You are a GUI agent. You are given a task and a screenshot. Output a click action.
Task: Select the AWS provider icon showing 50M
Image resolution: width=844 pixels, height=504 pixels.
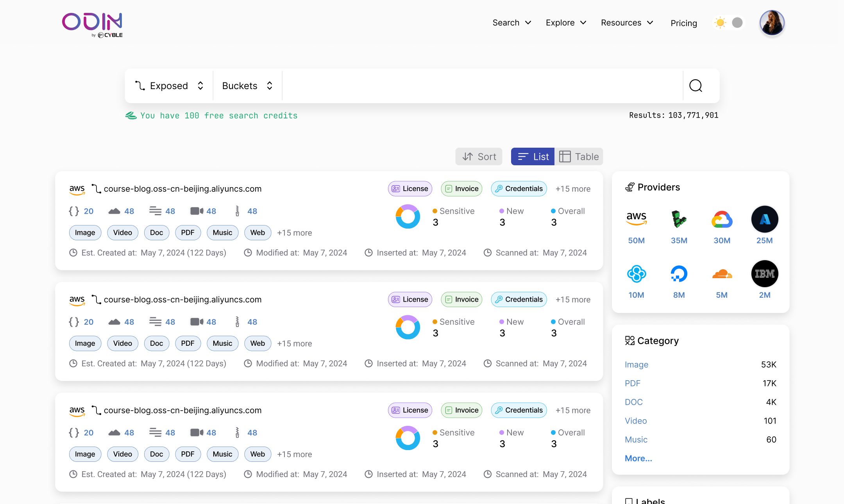pyautogui.click(x=636, y=218)
